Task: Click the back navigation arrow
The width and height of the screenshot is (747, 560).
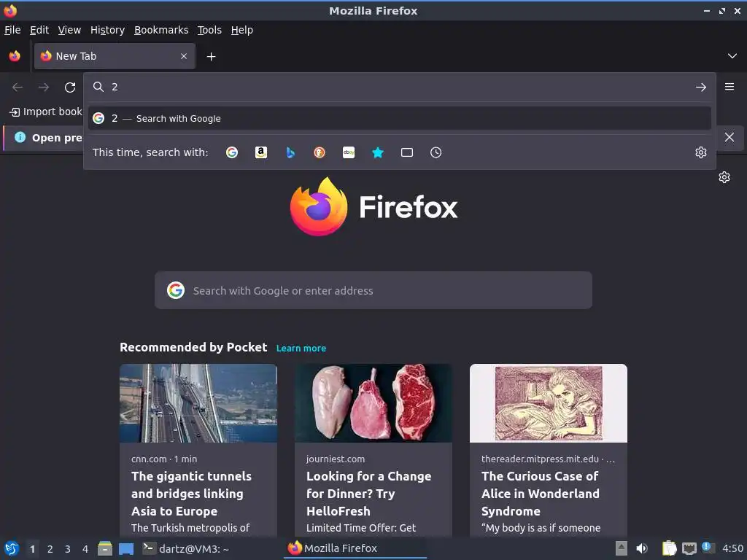Action: point(18,87)
